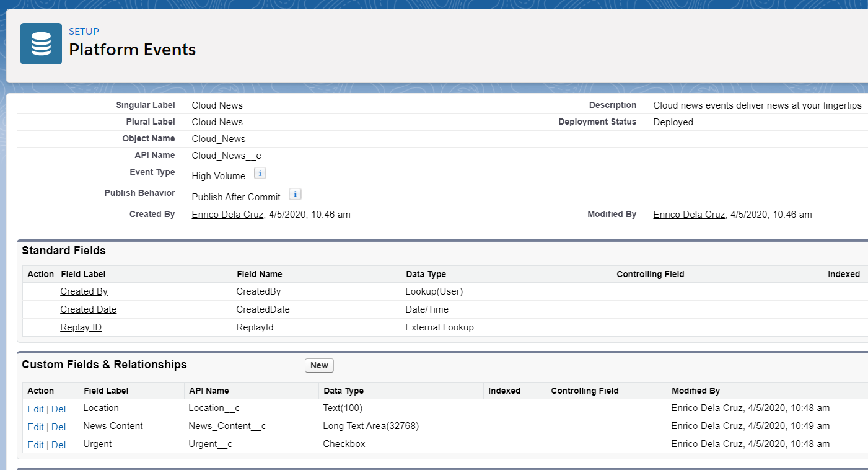Delete the Urgent checkbox field

pyautogui.click(x=58, y=445)
